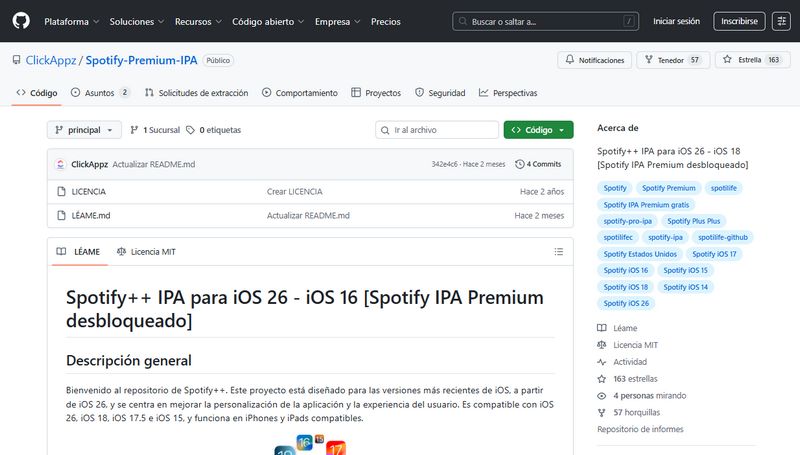View 163 estrellas stargazers link

(x=628, y=378)
